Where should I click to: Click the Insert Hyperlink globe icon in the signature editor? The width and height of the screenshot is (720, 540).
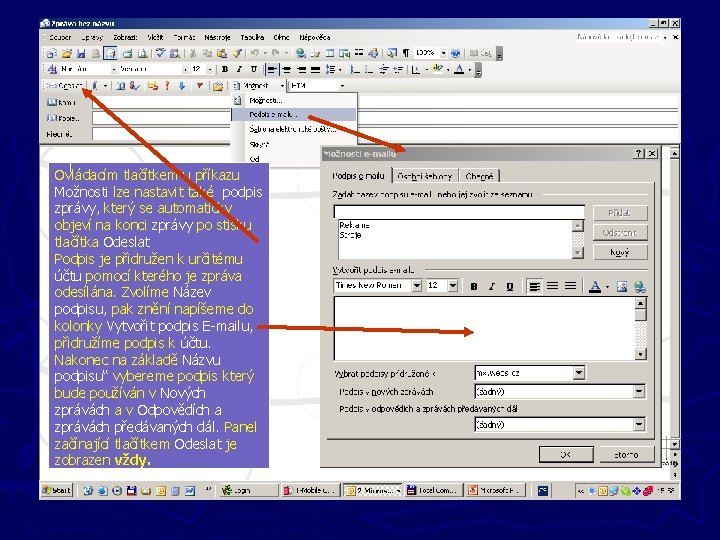click(639, 287)
